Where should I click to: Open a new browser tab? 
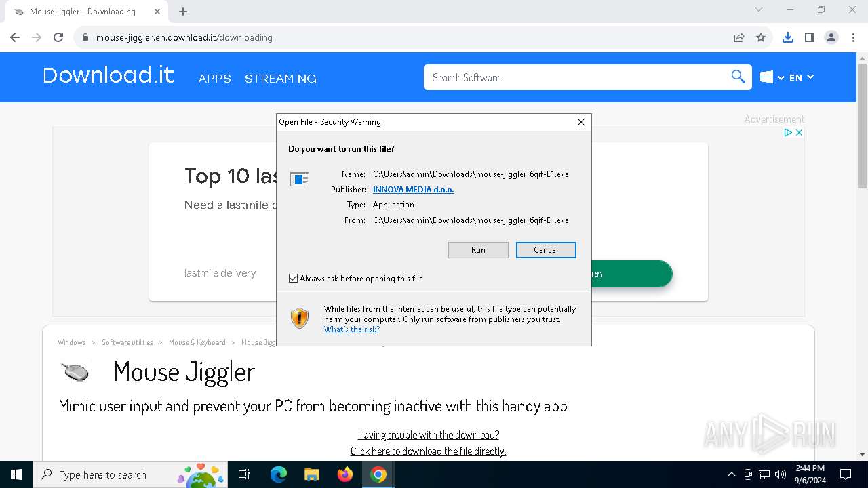point(183,12)
